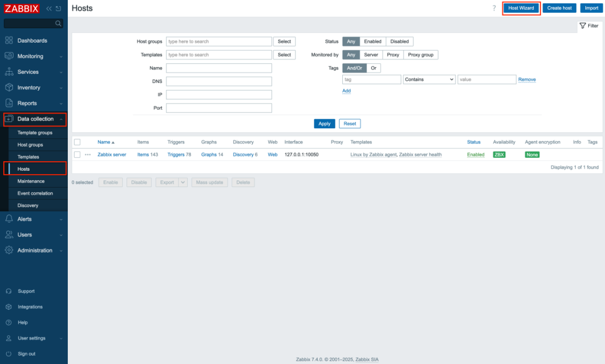The image size is (605, 364).
Task: Toggle the Filter funnel tab
Action: click(x=589, y=26)
